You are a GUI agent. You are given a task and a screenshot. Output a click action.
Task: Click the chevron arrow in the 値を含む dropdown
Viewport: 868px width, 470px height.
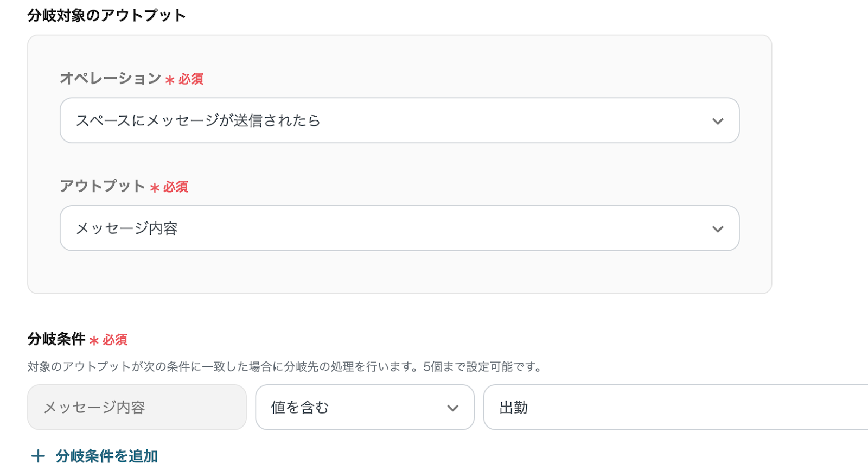tap(452, 408)
